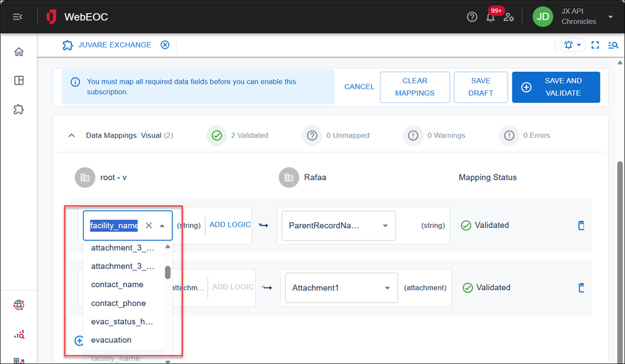Open the ParentRecordNa... target dropdown

339,226
